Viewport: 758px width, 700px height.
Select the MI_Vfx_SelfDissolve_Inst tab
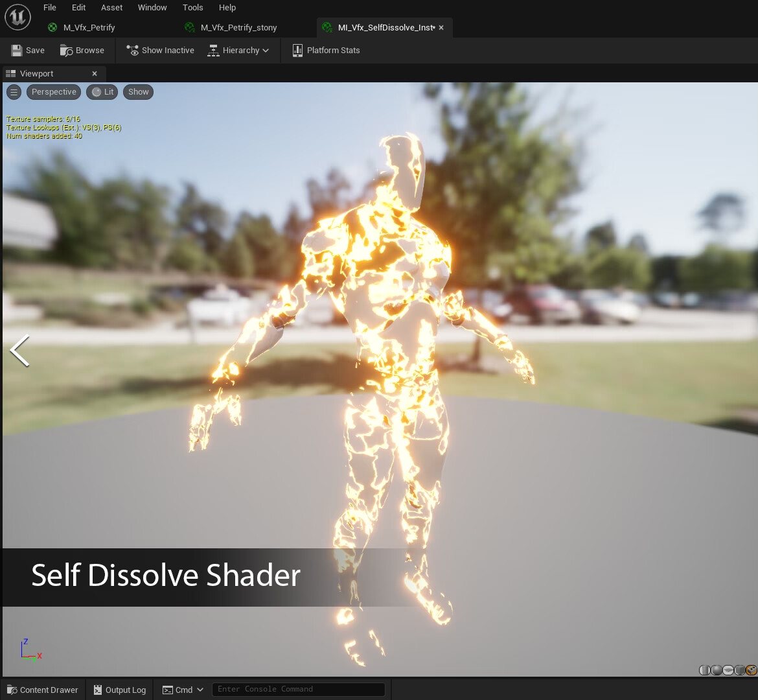pyautogui.click(x=385, y=28)
